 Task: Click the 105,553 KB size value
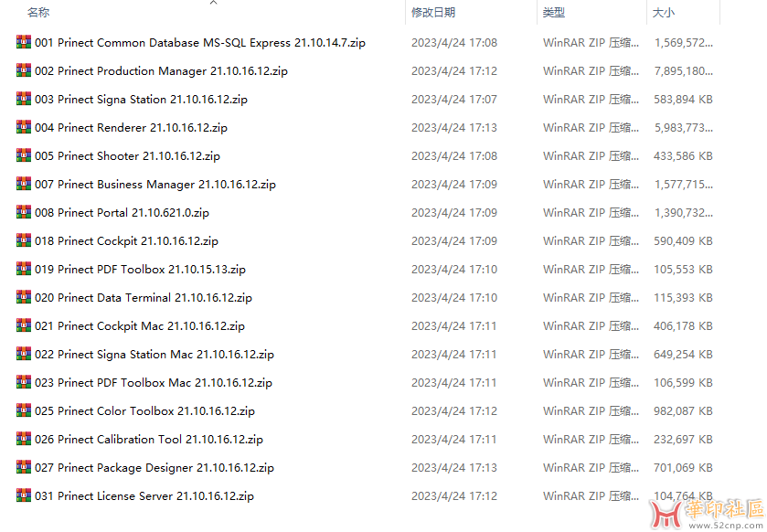click(683, 270)
